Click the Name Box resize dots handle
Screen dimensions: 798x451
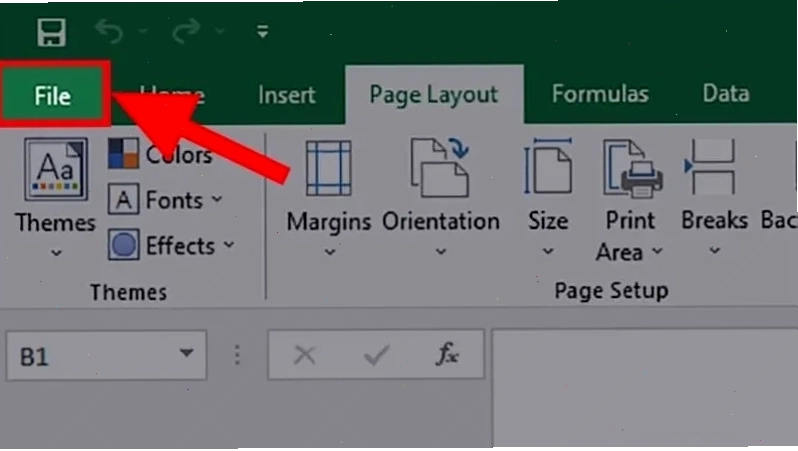[237, 355]
